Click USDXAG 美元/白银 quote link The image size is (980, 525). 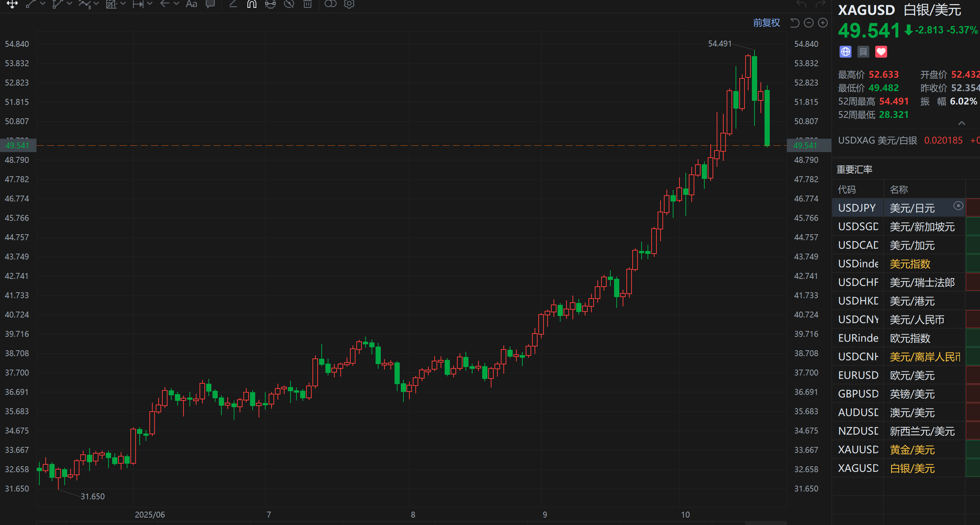(x=877, y=140)
